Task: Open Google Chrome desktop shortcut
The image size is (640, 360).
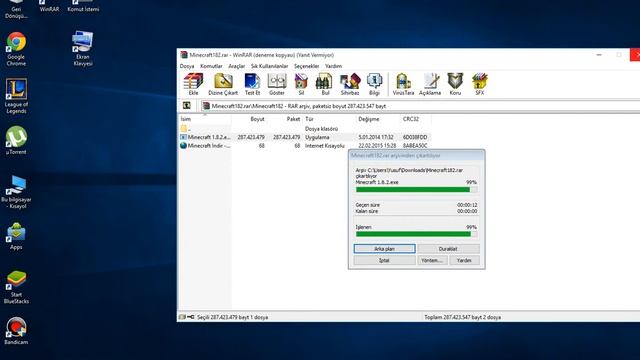Action: coord(16,49)
